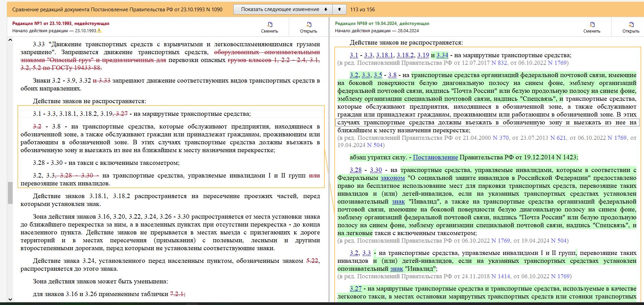Click paragraph Действие знаков 3.18.1, 3.18.2 распространяется
The image size is (644, 305).
click(170, 200)
